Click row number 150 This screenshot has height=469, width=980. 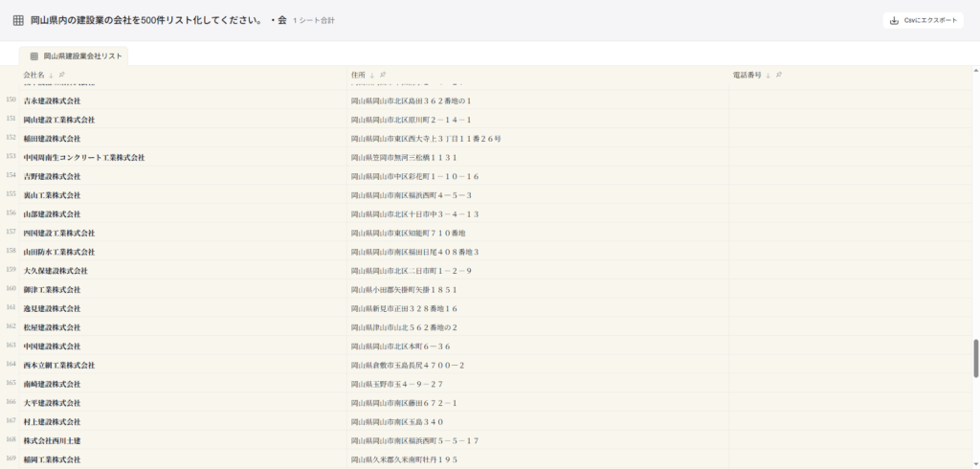click(11, 100)
